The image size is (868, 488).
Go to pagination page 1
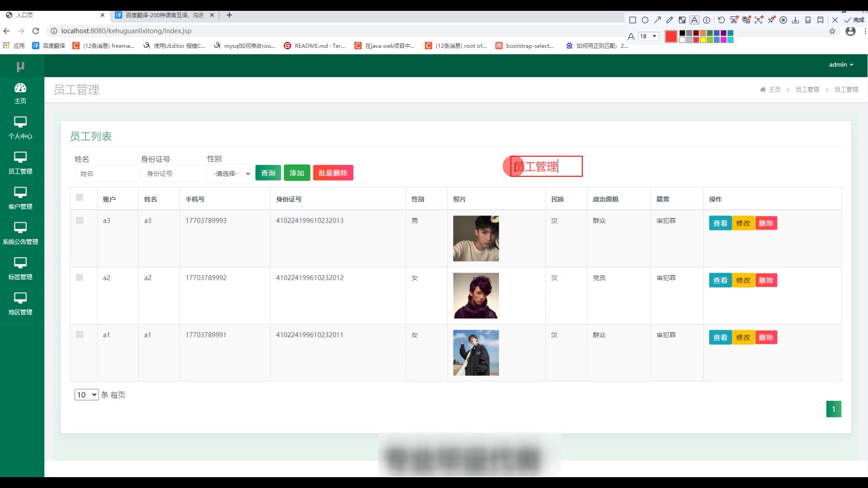point(834,409)
